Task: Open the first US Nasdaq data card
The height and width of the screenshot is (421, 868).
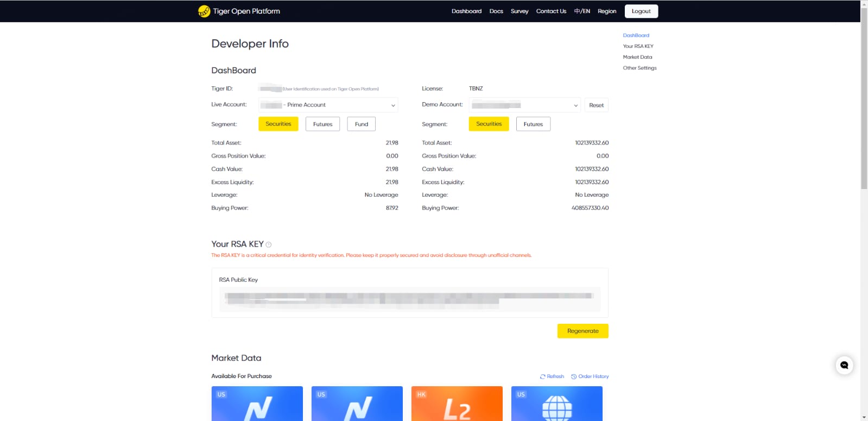Action: click(257, 404)
